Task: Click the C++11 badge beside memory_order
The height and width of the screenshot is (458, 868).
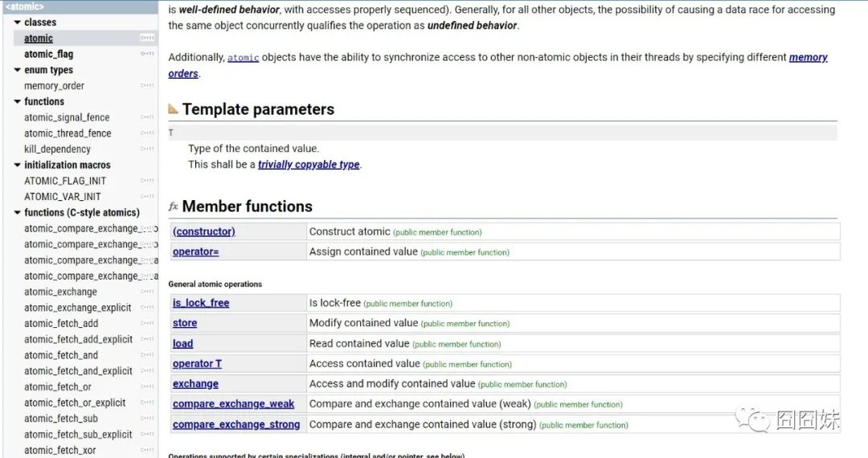Action: (x=147, y=86)
